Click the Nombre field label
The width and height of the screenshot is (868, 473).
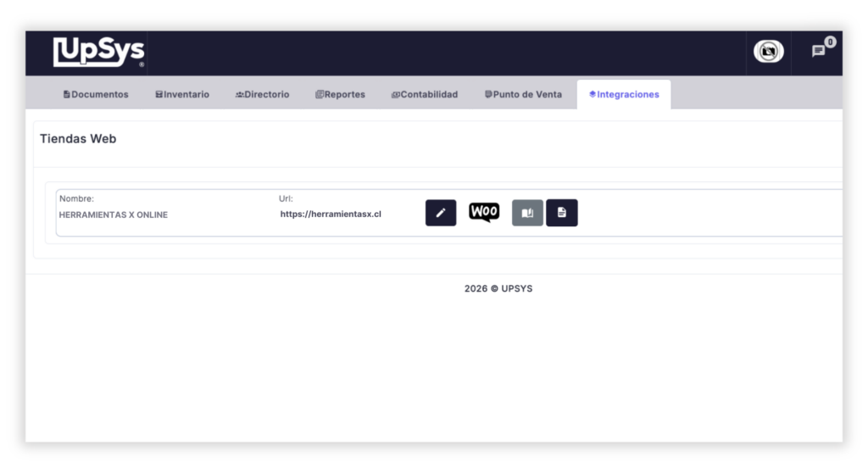[x=76, y=199]
